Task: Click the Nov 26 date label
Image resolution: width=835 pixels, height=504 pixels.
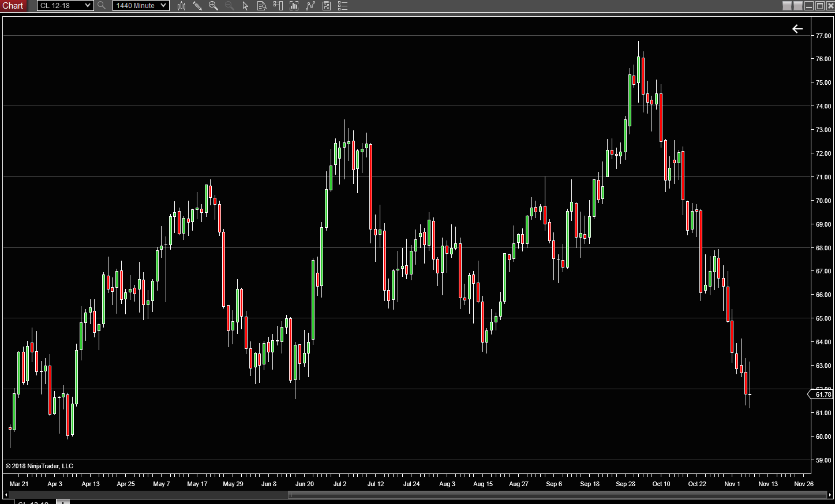Action: [804, 484]
